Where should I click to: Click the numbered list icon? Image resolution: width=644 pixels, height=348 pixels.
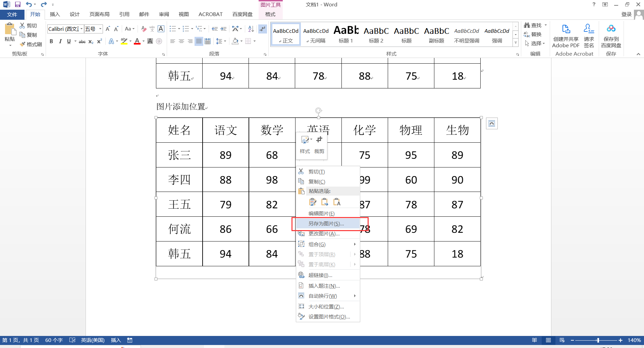(186, 29)
